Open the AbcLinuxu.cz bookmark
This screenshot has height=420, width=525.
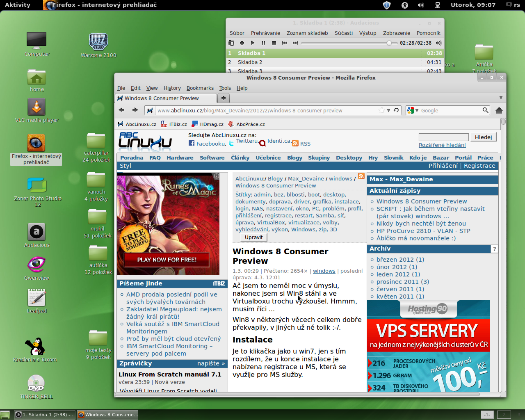(x=137, y=124)
